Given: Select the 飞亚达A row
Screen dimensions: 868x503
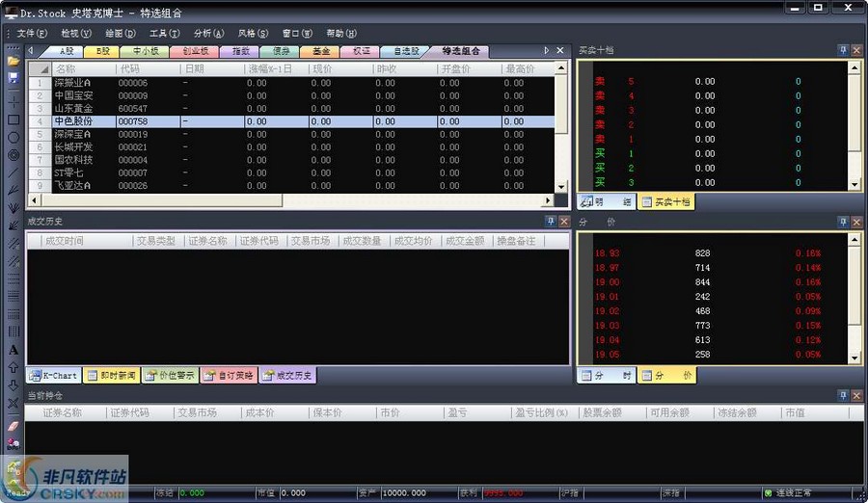Looking at the screenshot, I should pos(291,186).
